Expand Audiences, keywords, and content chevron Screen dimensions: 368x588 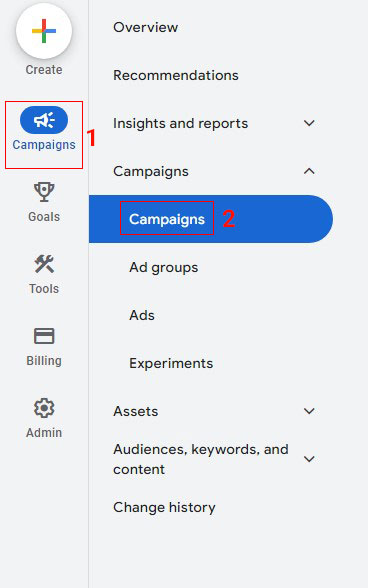point(309,459)
